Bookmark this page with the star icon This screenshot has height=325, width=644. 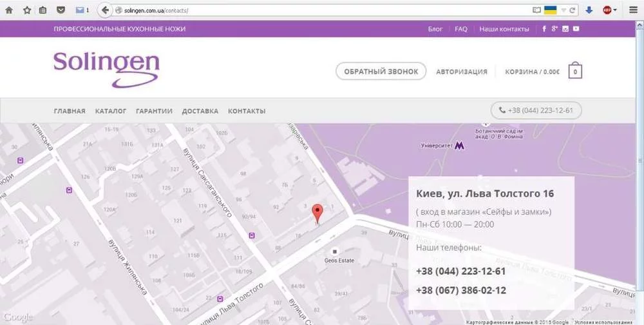tap(27, 10)
